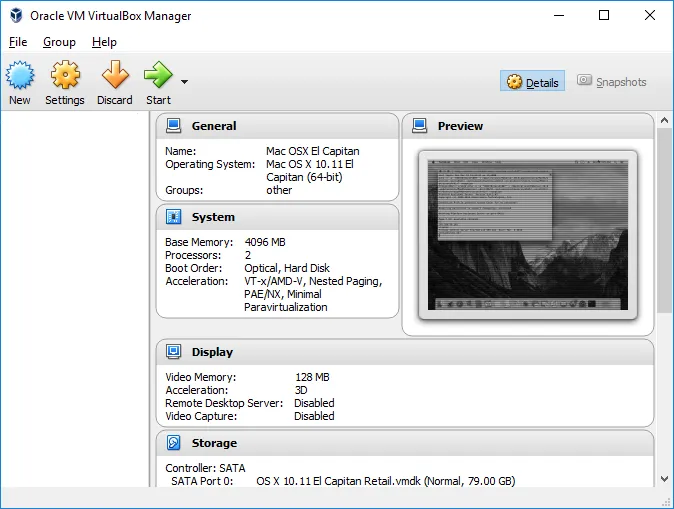674x509 pixels.
Task: Click the 'VT-x/AMD-V, Nested Paging,' acceleration text
Action: pyautogui.click(x=313, y=281)
